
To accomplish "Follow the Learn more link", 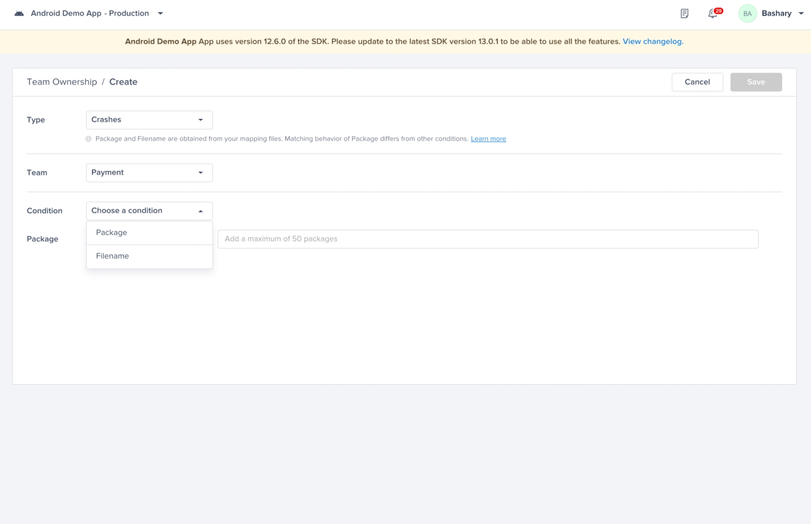I will [488, 139].
